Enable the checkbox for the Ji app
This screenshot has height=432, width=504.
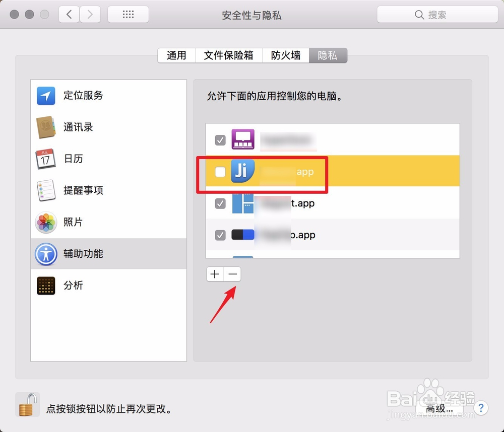coord(220,172)
